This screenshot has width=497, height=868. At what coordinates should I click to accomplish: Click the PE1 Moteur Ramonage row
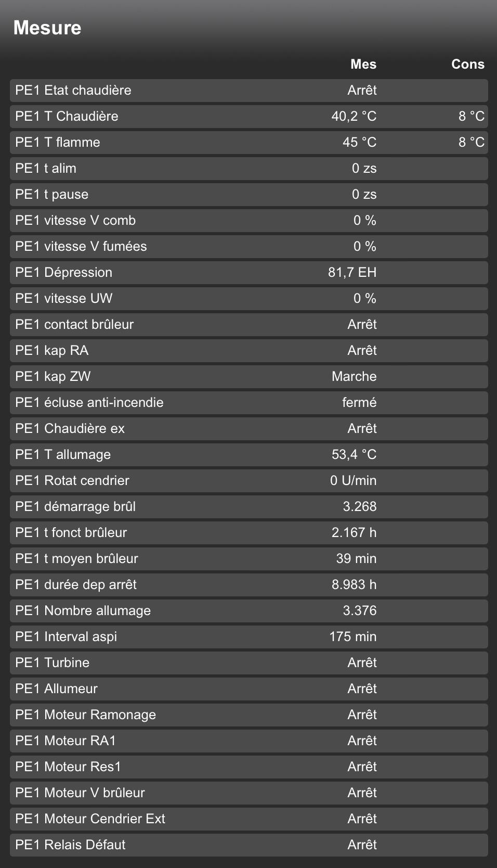(x=248, y=715)
